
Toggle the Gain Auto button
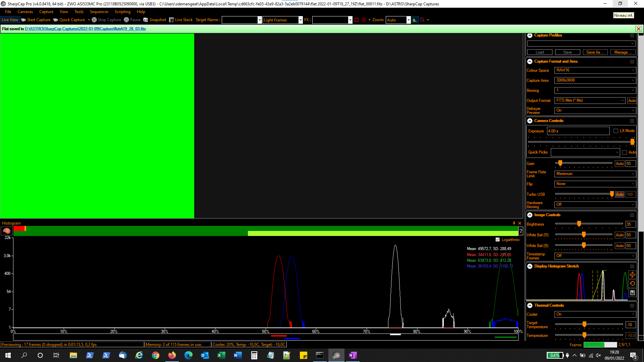620,164
